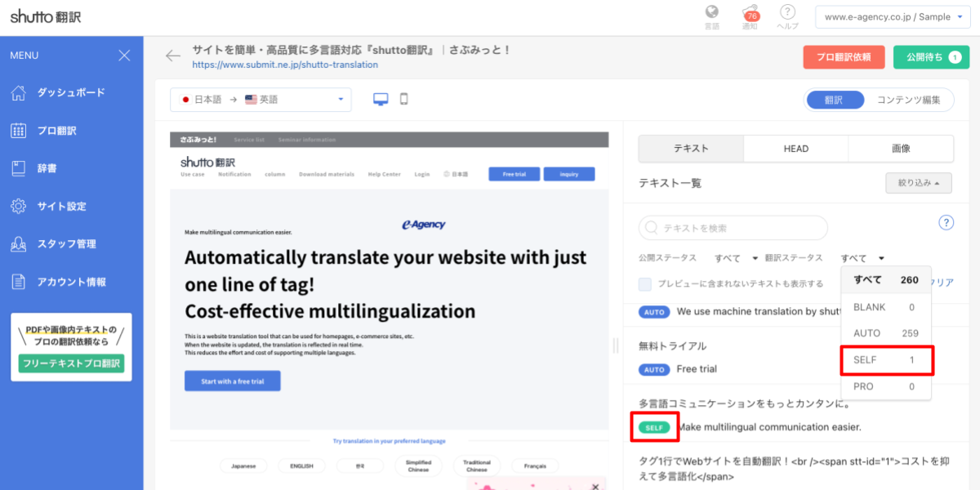The height and width of the screenshot is (490, 980).
Task: Open the 通知 notifications icon
Action: tap(749, 13)
